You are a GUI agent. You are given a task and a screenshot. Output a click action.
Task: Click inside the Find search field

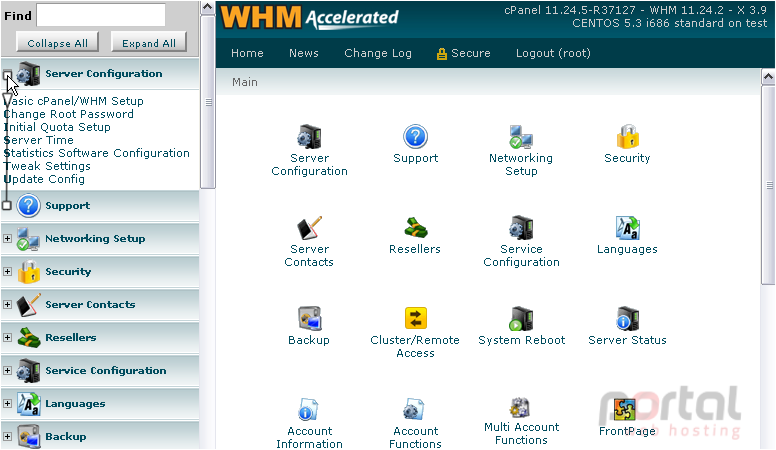(101, 15)
